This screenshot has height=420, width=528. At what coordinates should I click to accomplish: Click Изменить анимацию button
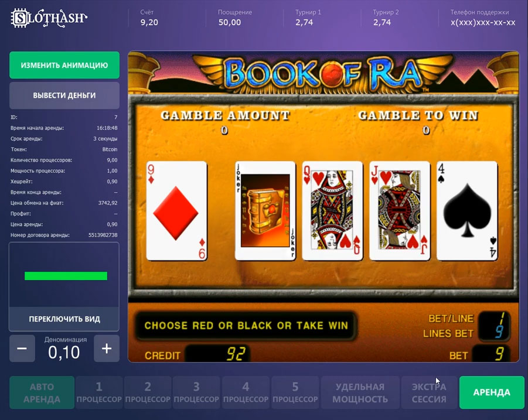pos(64,65)
